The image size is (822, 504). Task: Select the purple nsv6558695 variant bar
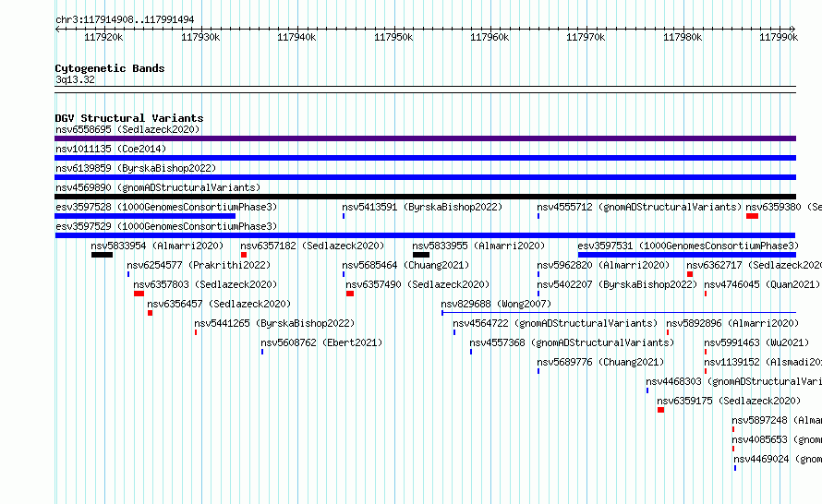(425, 138)
